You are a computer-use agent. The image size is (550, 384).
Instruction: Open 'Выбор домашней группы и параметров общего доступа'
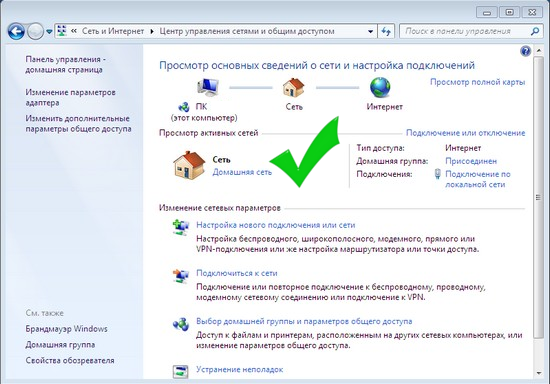point(304,321)
